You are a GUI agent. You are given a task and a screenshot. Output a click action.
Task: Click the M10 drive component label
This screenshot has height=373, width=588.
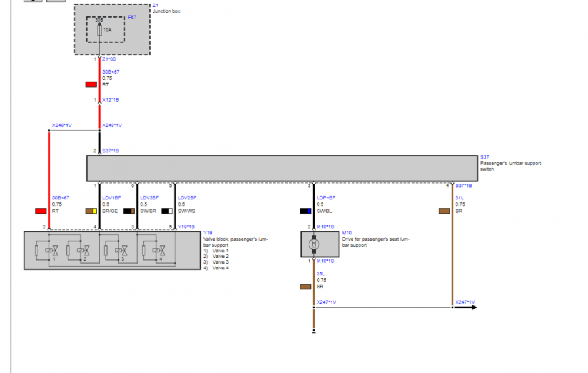coord(346,233)
